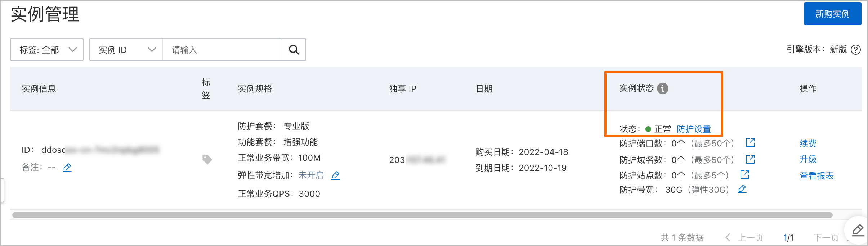Click the search magnifier icon
This screenshot has height=246, width=868.
(294, 50)
